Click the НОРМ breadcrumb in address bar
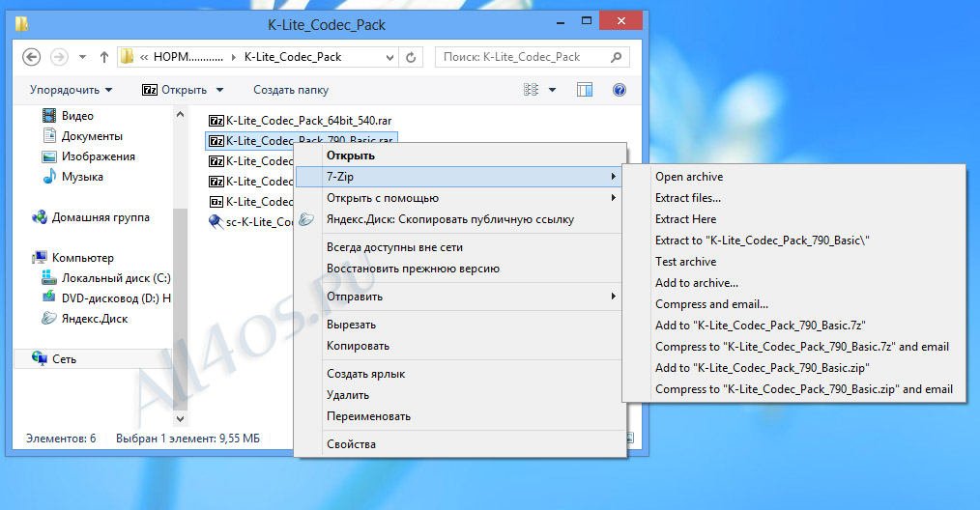Image resolution: width=980 pixels, height=510 pixels. (188, 57)
